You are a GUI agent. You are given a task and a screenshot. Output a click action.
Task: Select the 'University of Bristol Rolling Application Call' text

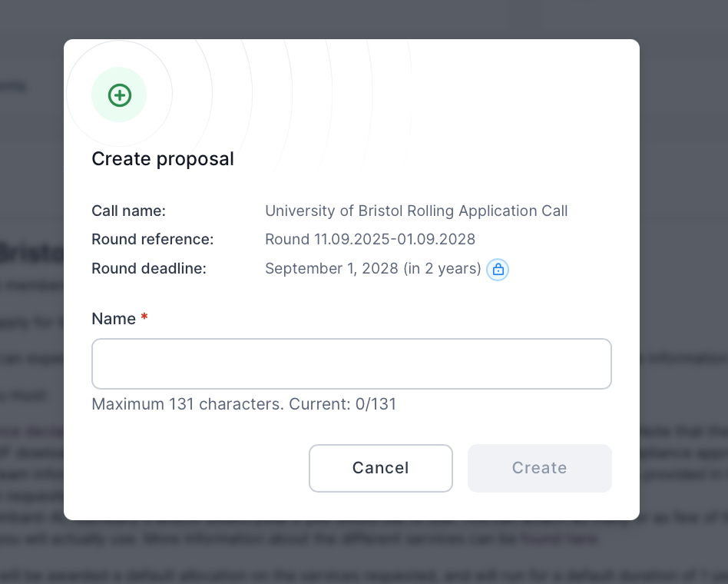(416, 211)
